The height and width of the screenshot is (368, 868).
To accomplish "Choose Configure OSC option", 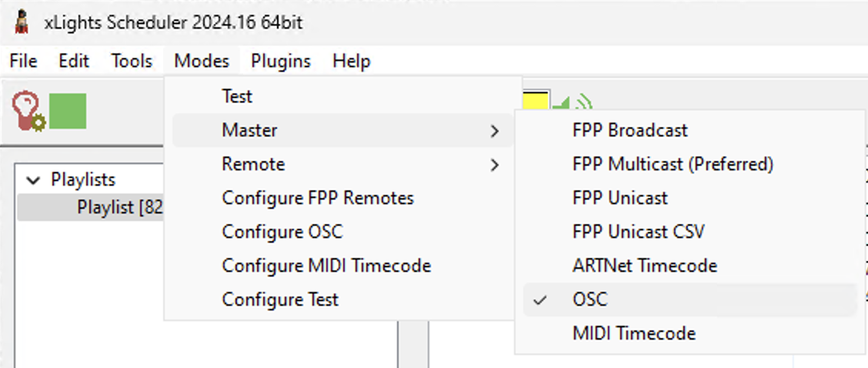I will (282, 232).
